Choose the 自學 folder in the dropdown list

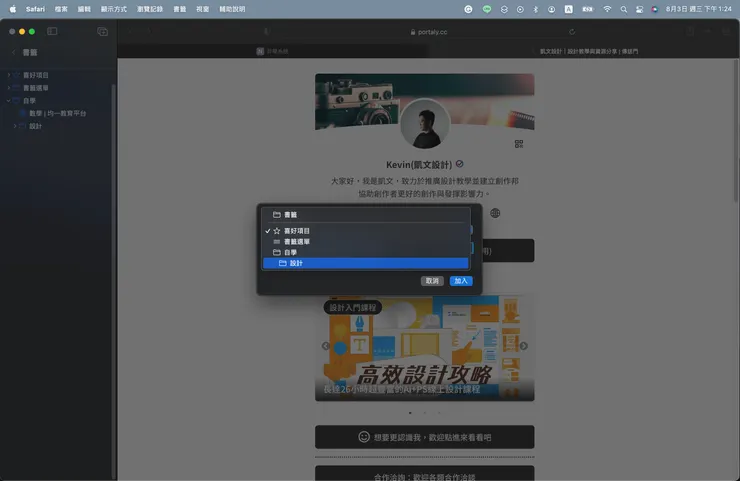click(x=366, y=253)
